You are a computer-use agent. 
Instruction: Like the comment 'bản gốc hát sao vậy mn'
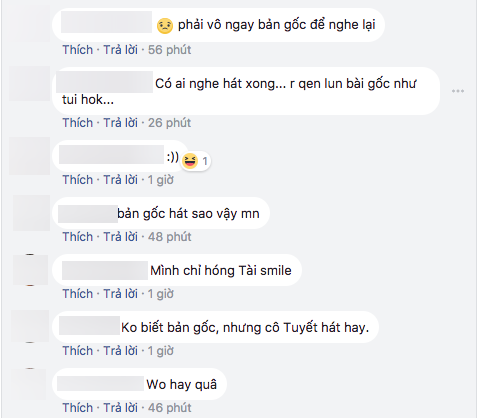click(78, 237)
